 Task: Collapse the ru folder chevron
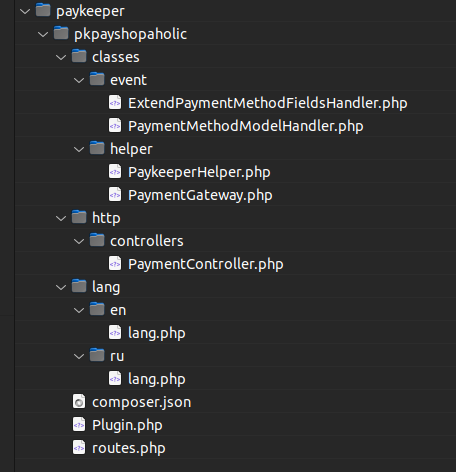(x=79, y=356)
